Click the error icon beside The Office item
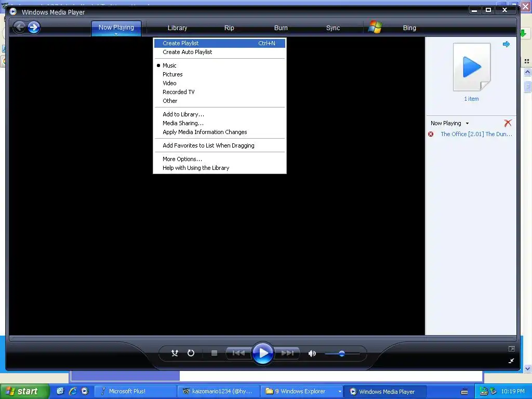Image resolution: width=532 pixels, height=399 pixels. [431, 134]
